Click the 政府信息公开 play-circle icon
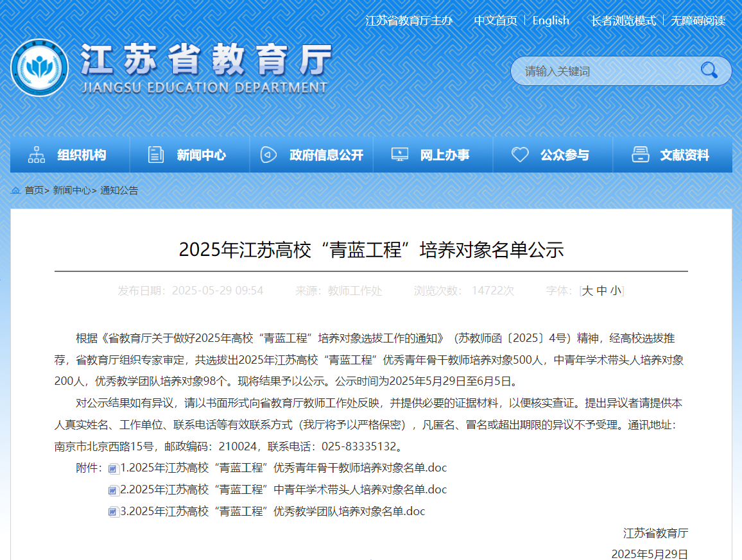The image size is (742, 560). pos(268,155)
